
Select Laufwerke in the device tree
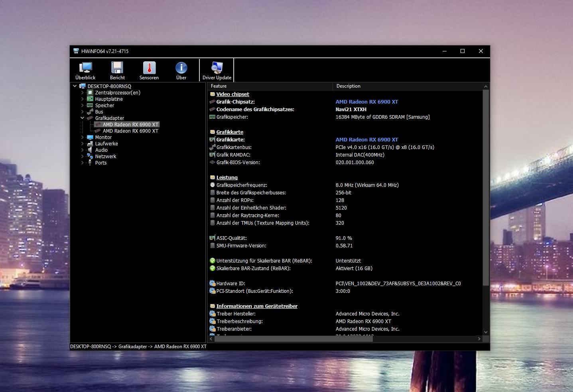106,143
